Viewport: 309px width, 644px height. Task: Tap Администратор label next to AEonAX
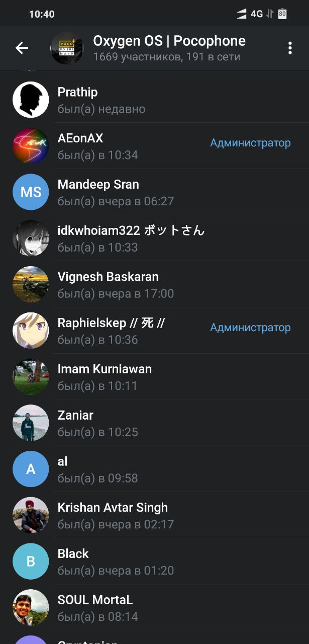[x=250, y=143]
